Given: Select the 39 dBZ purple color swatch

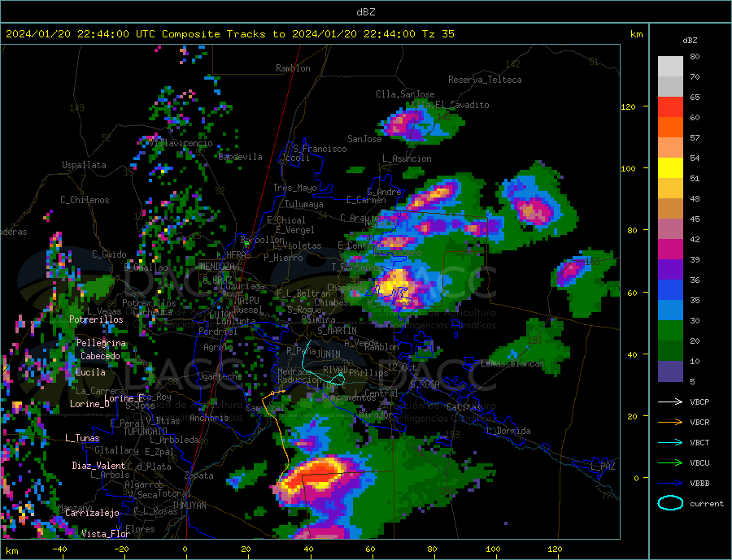Looking at the screenshot, I should pyautogui.click(x=670, y=270).
